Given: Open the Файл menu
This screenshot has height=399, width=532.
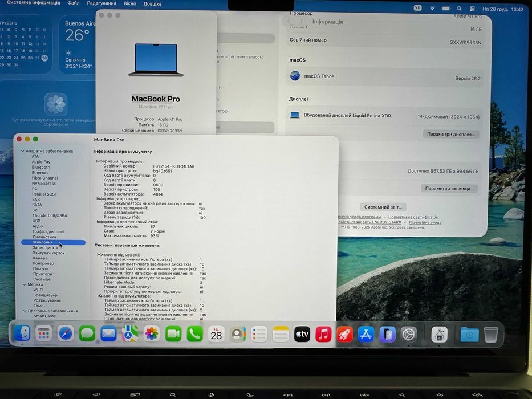Looking at the screenshot, I should (74, 3).
